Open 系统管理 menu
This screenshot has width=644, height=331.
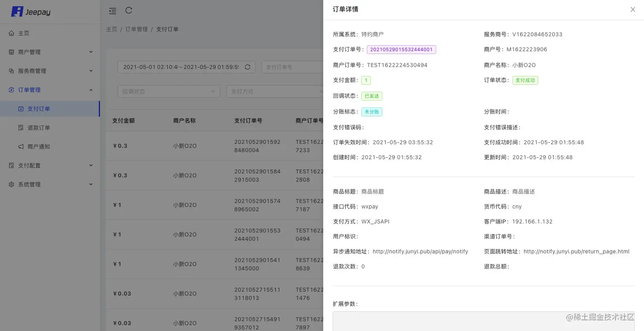click(50, 184)
